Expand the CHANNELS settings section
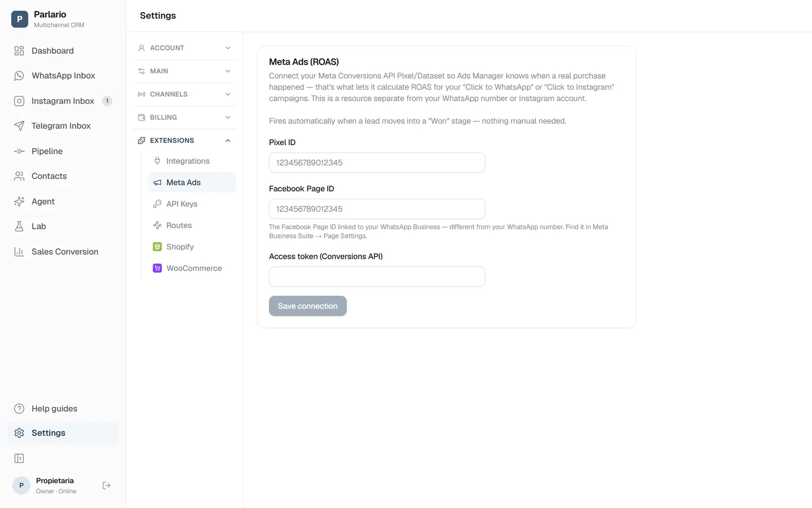Image resolution: width=812 pixels, height=508 pixels. pos(185,94)
